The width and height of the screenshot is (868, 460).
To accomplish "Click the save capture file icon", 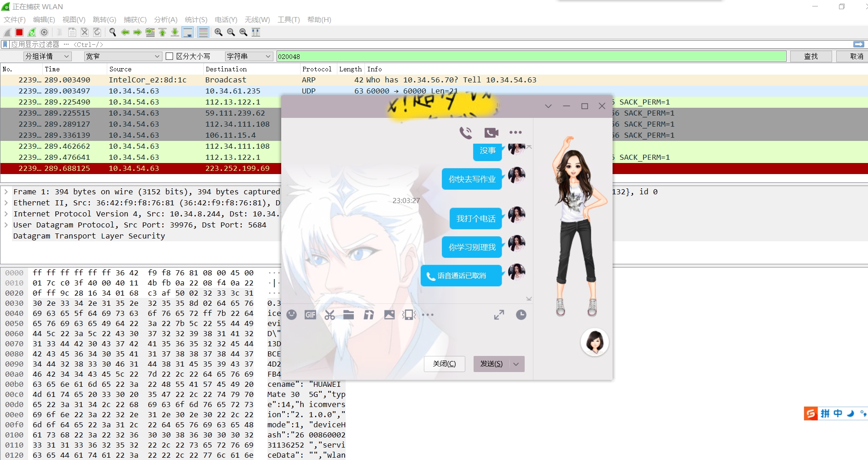I will point(72,32).
